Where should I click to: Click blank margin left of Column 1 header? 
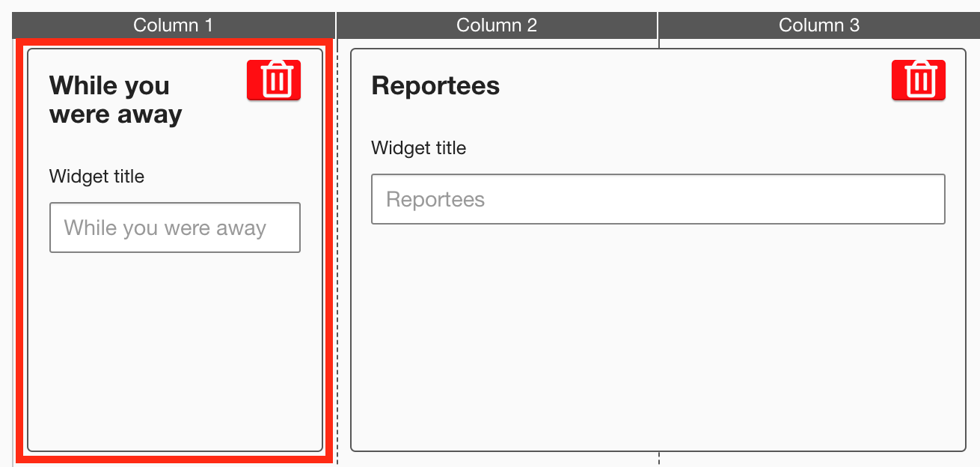click(6, 25)
